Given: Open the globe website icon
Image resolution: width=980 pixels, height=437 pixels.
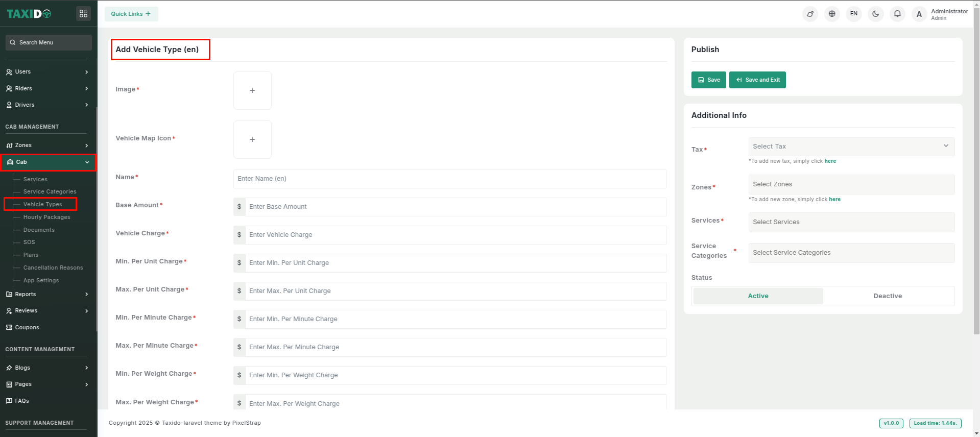Looking at the screenshot, I should pos(832,14).
